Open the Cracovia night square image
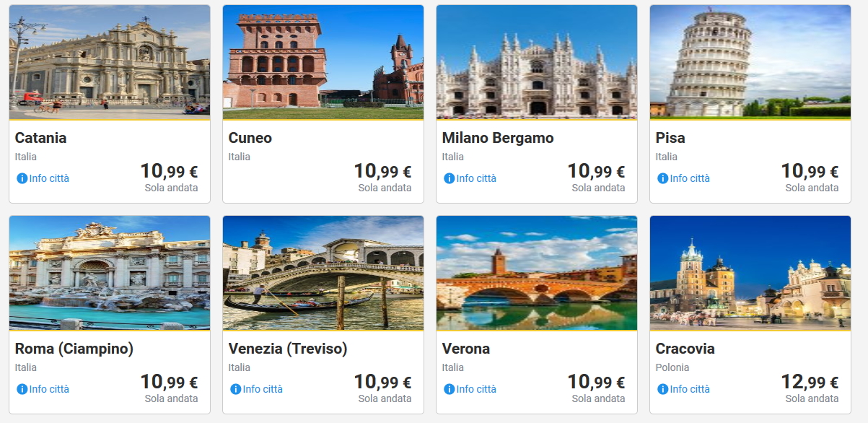 (x=750, y=273)
